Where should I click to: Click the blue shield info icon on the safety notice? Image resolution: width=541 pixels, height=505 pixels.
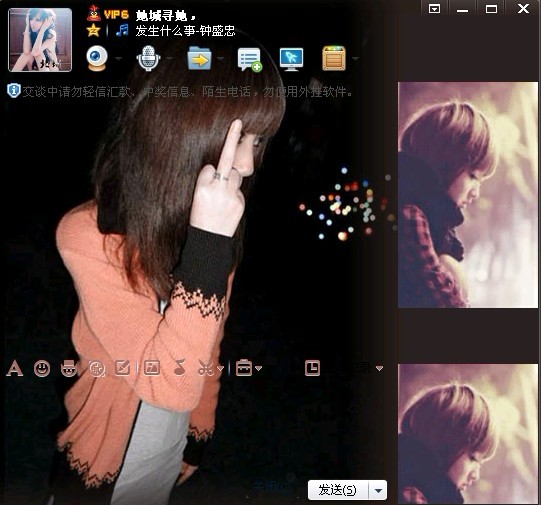pos(13,91)
